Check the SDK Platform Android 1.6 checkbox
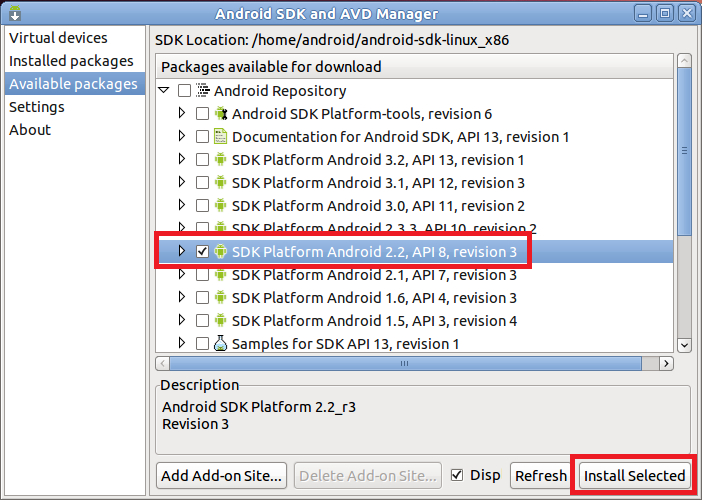This screenshot has width=702, height=500. (202, 297)
